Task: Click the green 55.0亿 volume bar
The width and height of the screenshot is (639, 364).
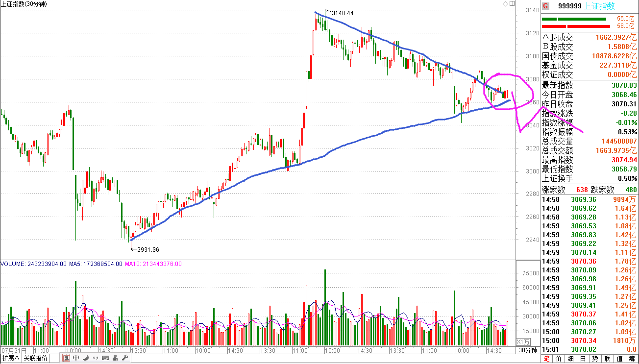Action: pos(573,19)
